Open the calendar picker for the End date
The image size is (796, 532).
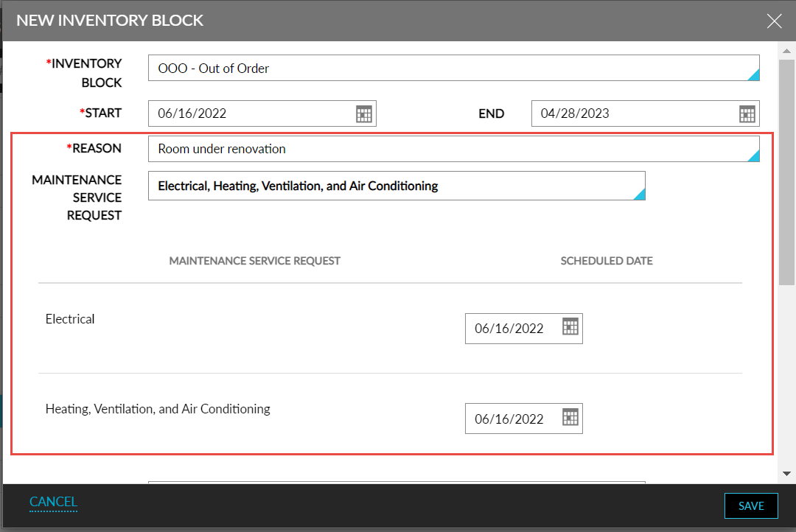[747, 113]
